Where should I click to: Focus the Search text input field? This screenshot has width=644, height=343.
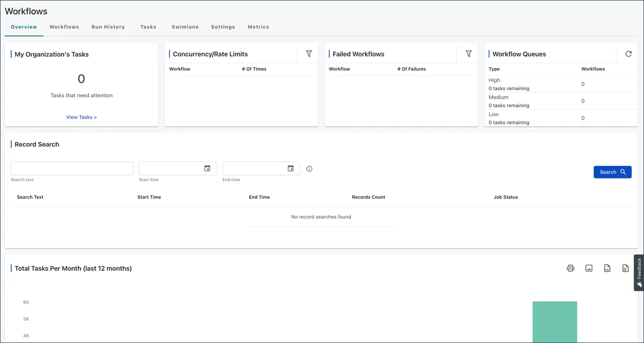pyautogui.click(x=72, y=168)
